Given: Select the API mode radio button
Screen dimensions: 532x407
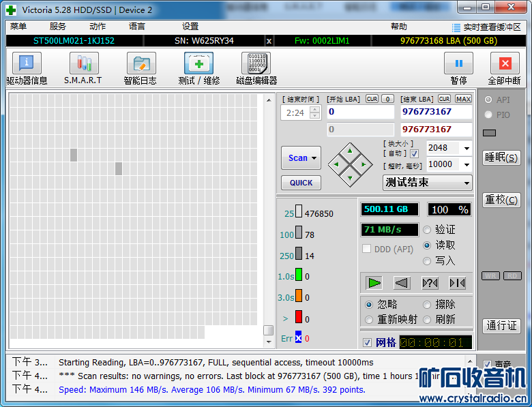Looking at the screenshot, I should [x=488, y=100].
